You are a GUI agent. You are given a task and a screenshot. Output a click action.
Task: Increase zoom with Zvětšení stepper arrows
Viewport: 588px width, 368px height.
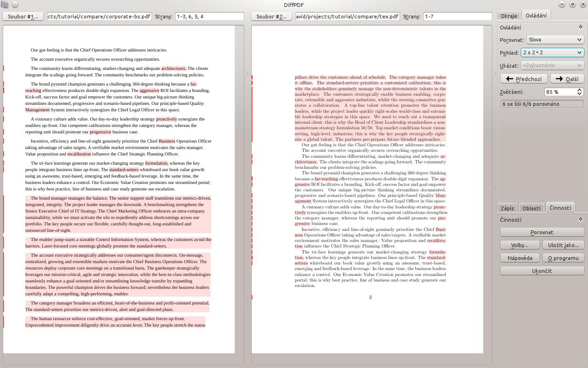[580, 90]
